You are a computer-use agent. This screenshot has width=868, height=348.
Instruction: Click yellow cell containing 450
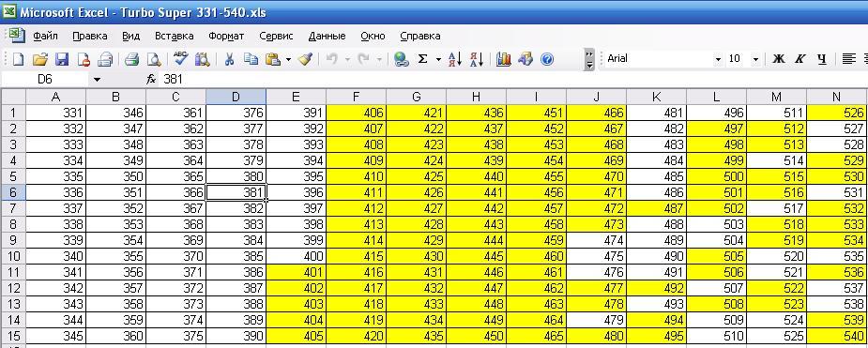476,337
